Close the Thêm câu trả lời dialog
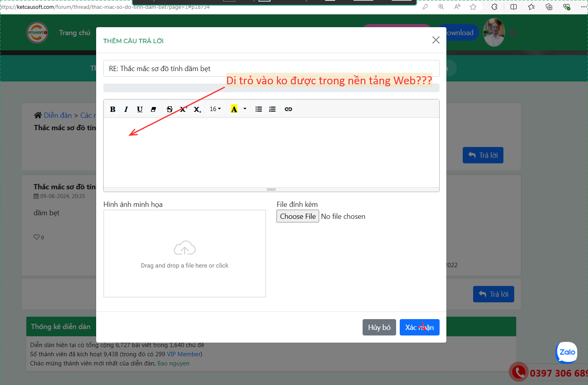 click(x=436, y=40)
